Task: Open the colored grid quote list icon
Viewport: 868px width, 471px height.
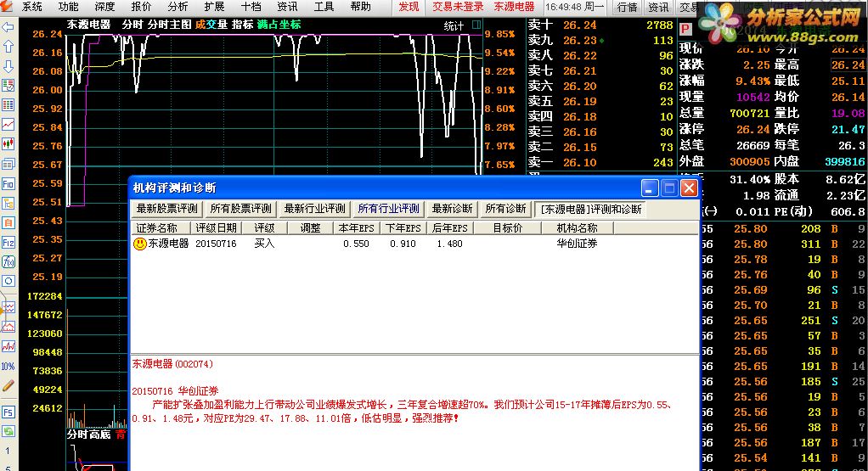Action: point(8,105)
